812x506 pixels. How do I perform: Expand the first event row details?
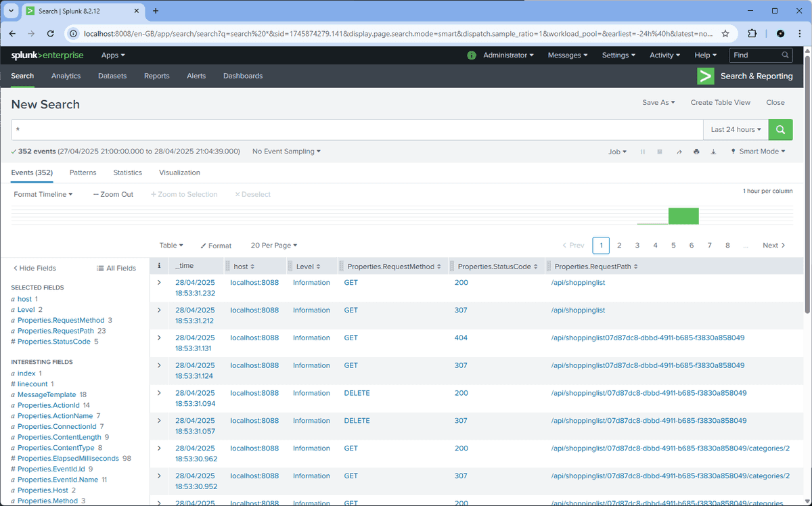pos(158,283)
